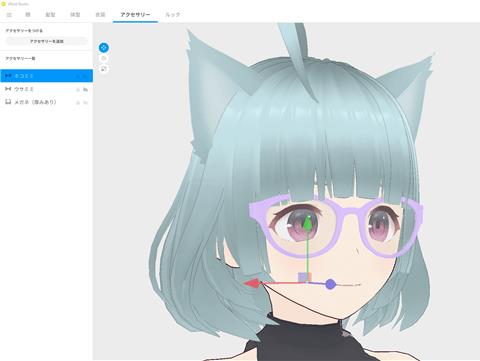Click the last icon on ウサミミ row
480x361 pixels.
86,89
